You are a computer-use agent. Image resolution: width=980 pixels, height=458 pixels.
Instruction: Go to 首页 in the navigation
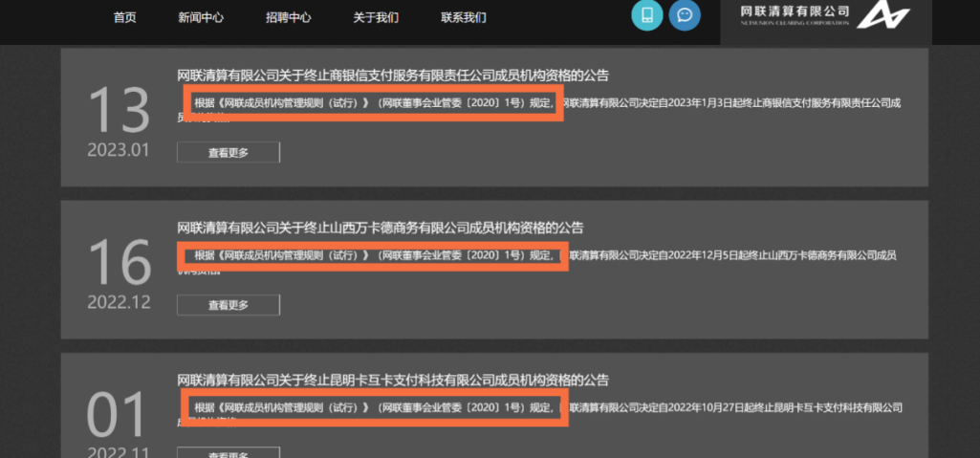pyautogui.click(x=124, y=17)
